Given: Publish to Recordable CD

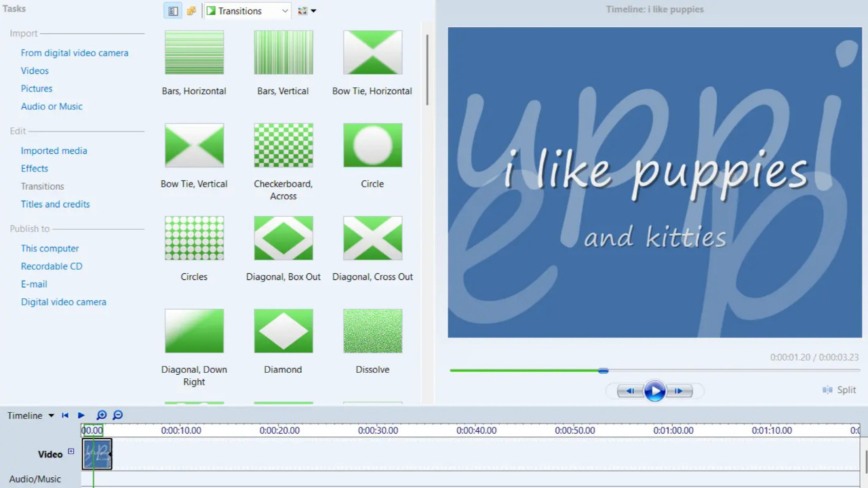Looking at the screenshot, I should click(x=52, y=266).
